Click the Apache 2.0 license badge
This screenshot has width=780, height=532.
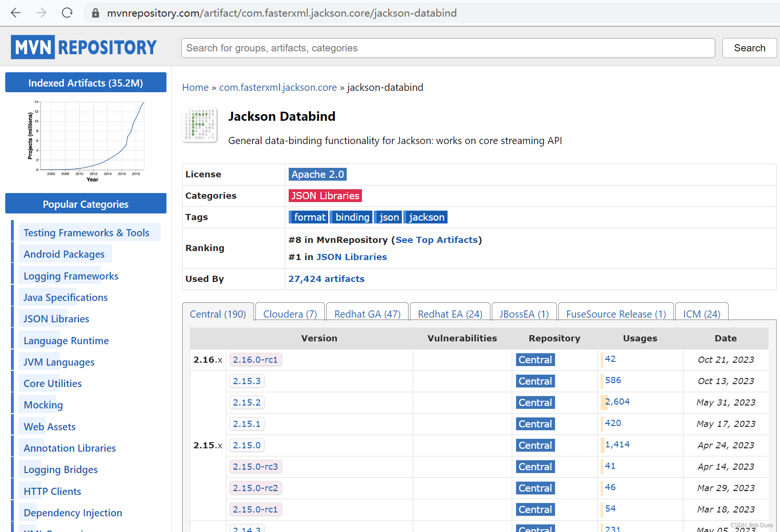coord(318,174)
